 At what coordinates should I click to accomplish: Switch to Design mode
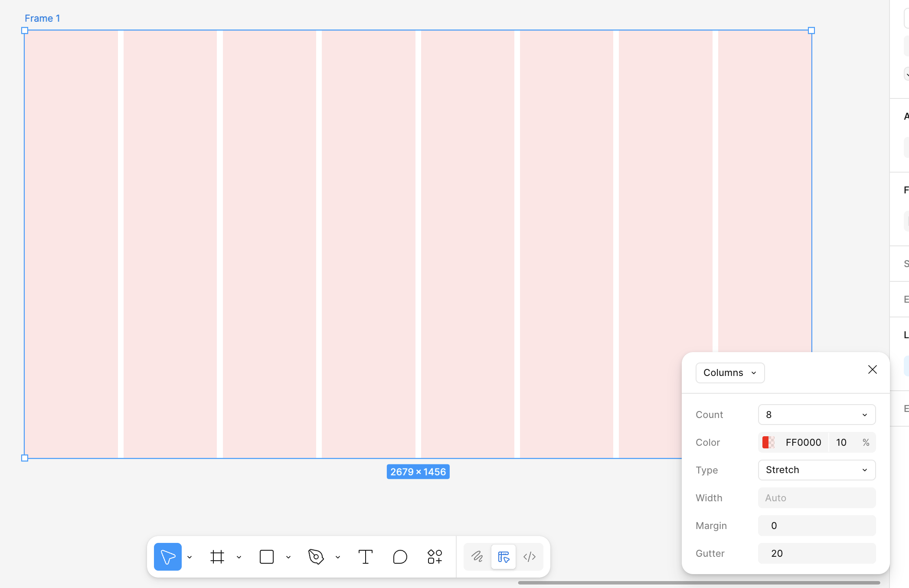pyautogui.click(x=503, y=556)
